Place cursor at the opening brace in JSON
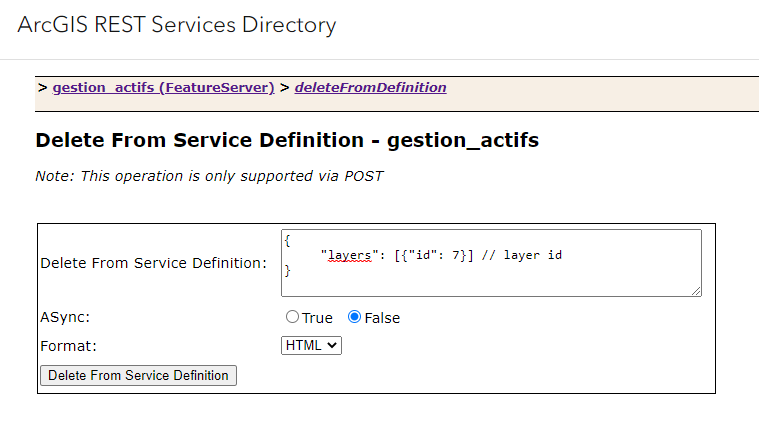The image size is (759, 428). click(288, 241)
